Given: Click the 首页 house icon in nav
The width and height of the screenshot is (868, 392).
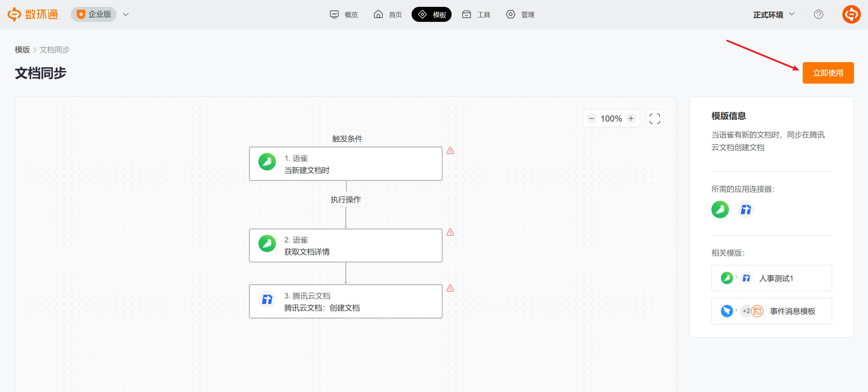Looking at the screenshot, I should click(x=378, y=14).
